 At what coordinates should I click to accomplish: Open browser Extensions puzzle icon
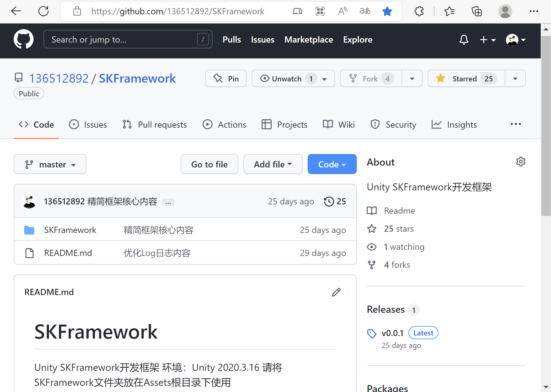419,11
